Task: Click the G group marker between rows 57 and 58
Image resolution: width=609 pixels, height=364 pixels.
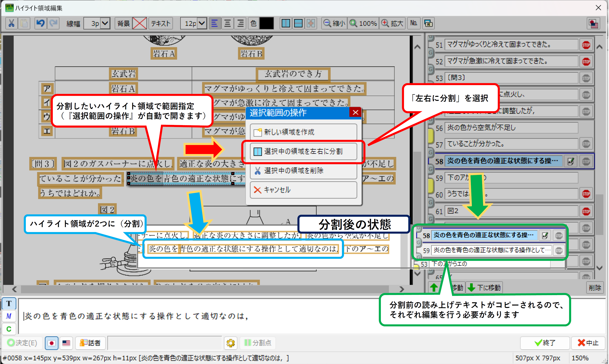Action: [x=431, y=152]
